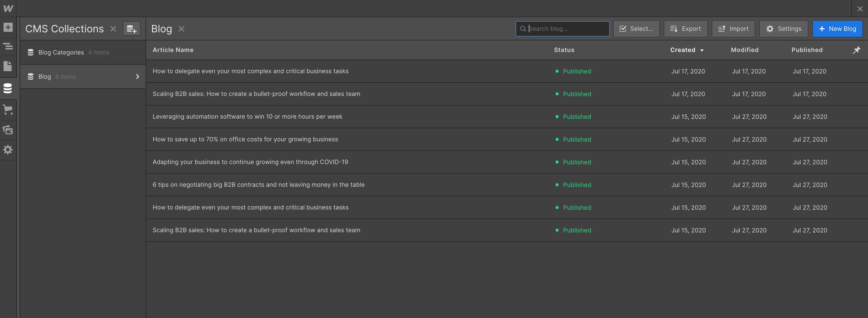The height and width of the screenshot is (318, 868).
Task: Open Blog Categories collection
Action: pos(61,52)
